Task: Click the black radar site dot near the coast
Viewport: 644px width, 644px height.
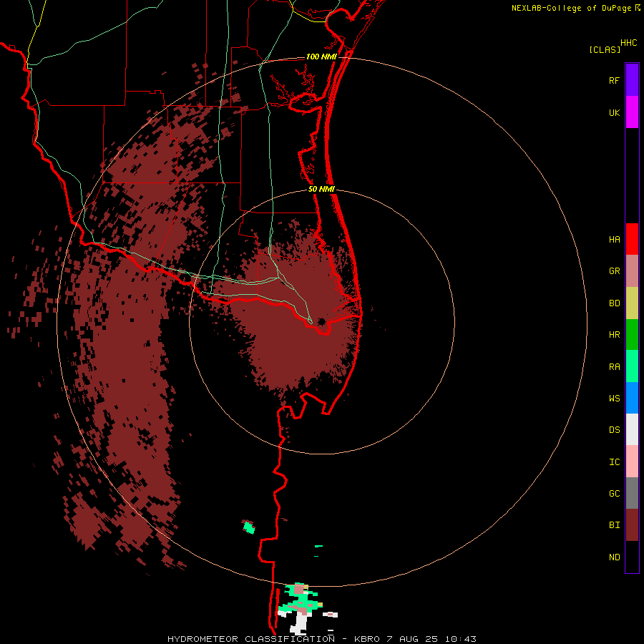Action: pos(321,321)
